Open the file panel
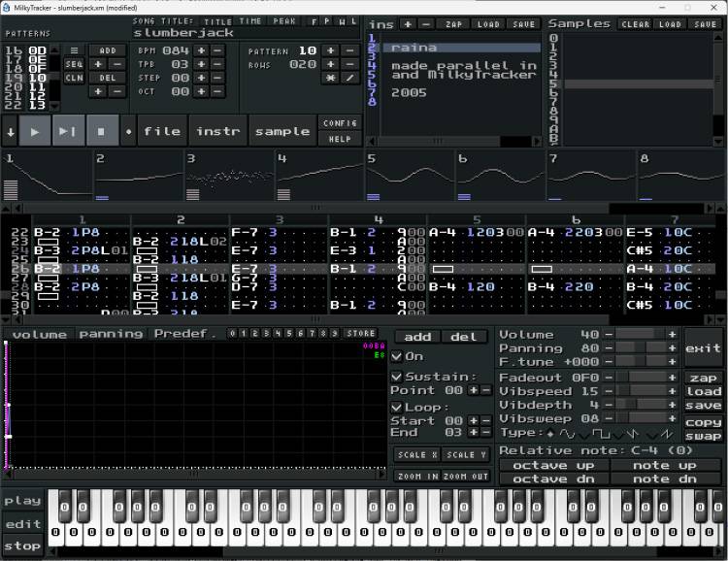 (x=162, y=131)
